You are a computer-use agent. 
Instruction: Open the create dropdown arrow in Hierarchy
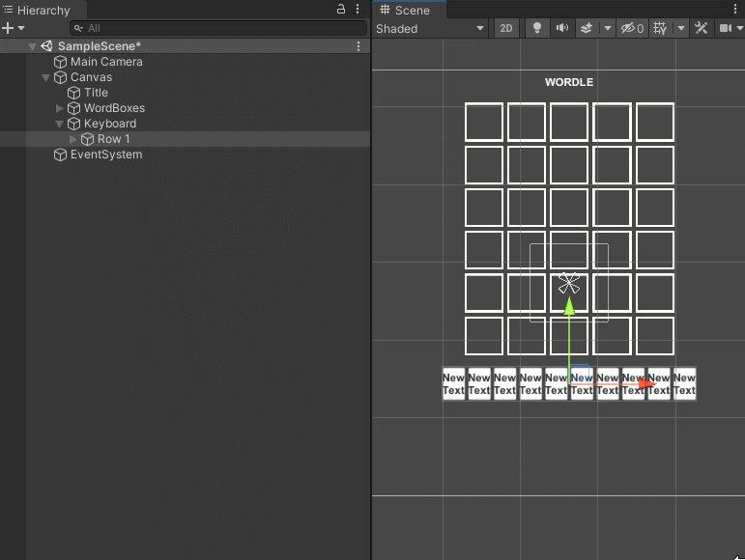pos(21,28)
